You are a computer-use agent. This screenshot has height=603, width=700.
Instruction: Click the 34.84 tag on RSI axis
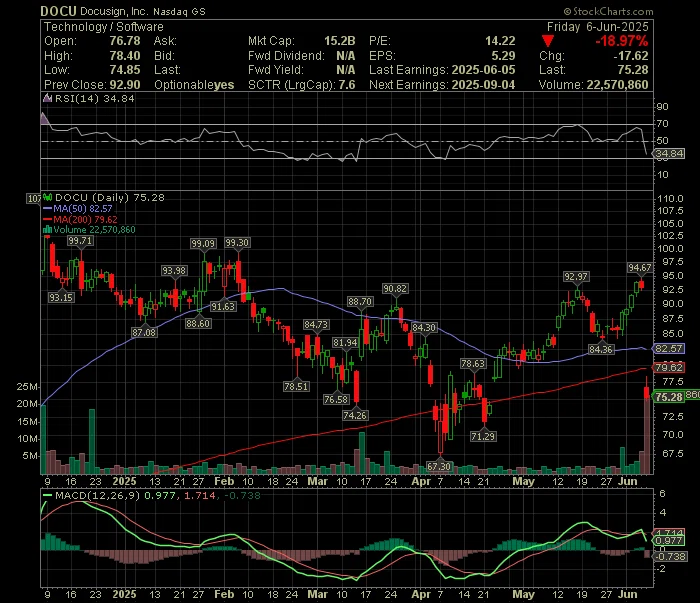click(x=668, y=154)
